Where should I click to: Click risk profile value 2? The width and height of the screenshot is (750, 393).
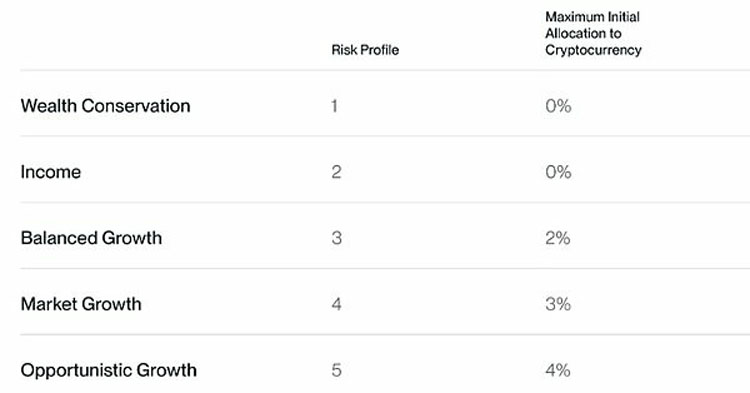click(x=336, y=172)
